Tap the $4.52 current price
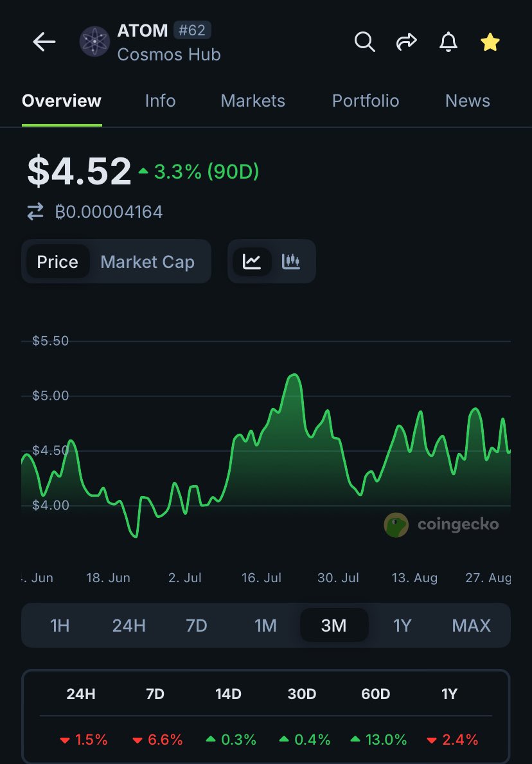This screenshot has width=532, height=764. pyautogui.click(x=79, y=171)
